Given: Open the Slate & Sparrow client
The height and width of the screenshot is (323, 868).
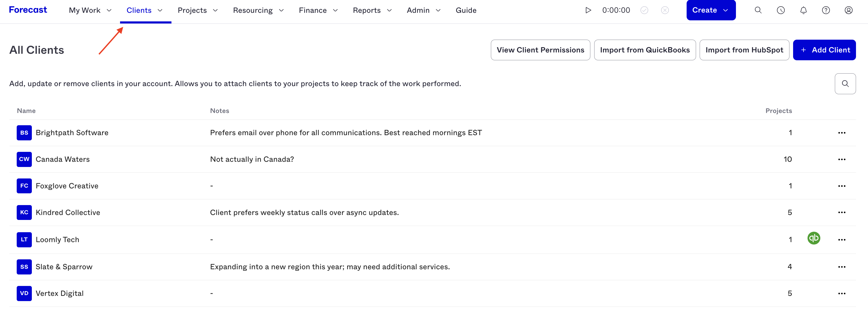Looking at the screenshot, I should [64, 267].
